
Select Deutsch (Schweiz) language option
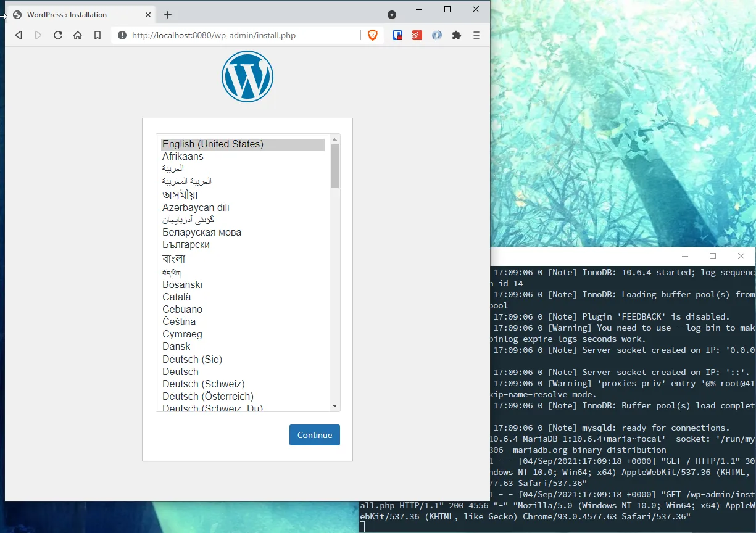click(x=243, y=384)
